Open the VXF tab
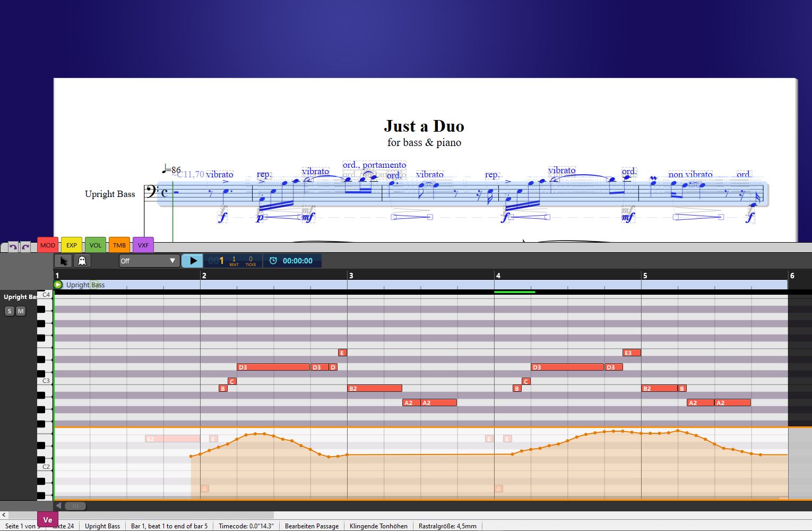 (143, 245)
